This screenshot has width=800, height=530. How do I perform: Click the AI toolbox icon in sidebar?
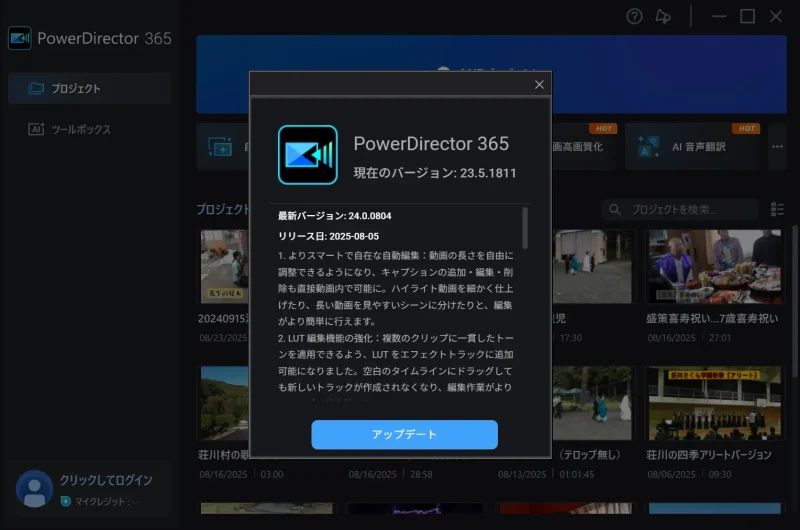click(x=36, y=129)
